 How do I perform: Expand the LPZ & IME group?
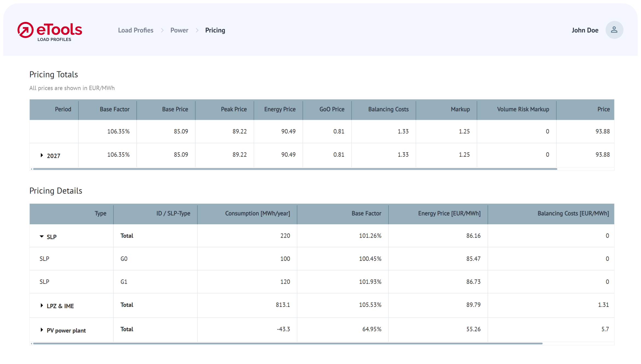click(x=42, y=305)
